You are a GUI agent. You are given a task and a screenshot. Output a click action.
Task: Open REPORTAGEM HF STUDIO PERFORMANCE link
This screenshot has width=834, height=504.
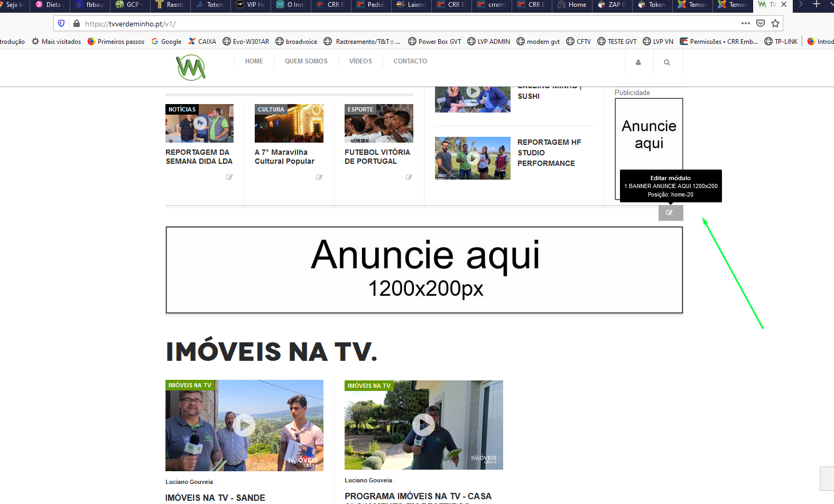click(x=549, y=153)
